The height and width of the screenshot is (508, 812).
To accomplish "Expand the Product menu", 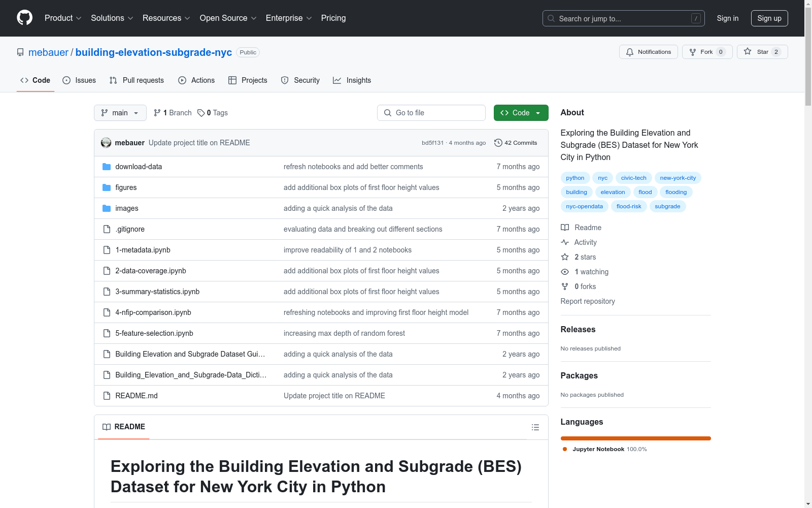I will click(63, 18).
